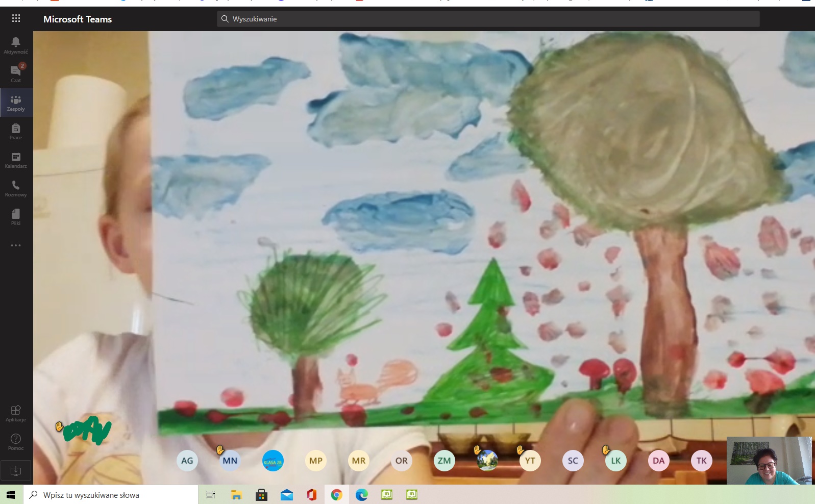Open the Prace assignments icon
Image resolution: width=815 pixels, height=504 pixels.
point(16,131)
